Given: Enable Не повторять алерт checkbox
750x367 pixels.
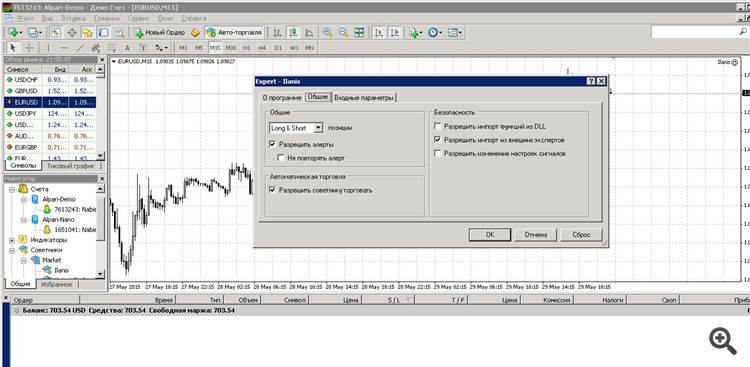Looking at the screenshot, I should [x=281, y=157].
